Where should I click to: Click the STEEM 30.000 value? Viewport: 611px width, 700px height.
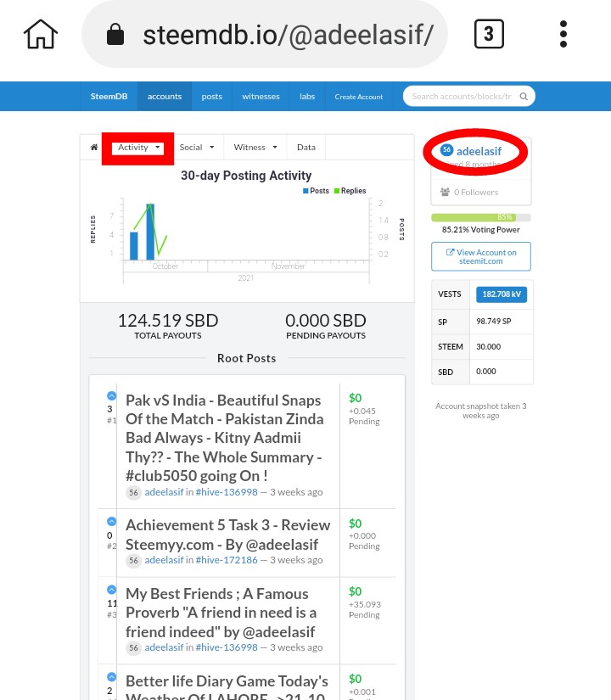coord(488,347)
